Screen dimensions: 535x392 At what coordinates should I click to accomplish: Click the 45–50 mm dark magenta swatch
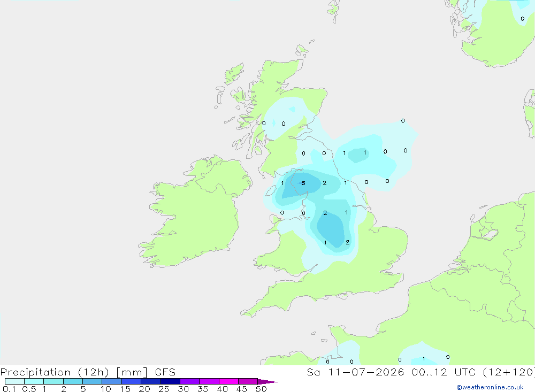tap(248, 381)
